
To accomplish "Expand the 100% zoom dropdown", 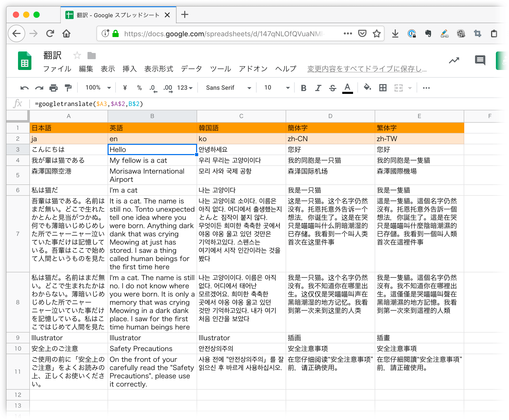I will 98,88.
